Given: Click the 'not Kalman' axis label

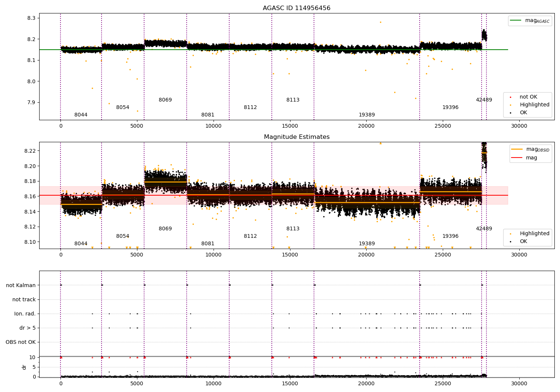Looking at the screenshot, I should tap(21, 286).
